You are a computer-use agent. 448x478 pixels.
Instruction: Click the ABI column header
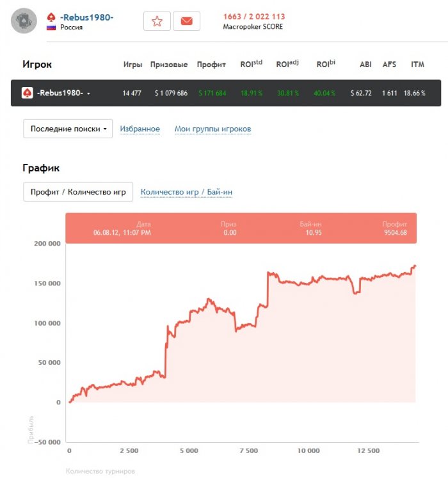[365, 65]
